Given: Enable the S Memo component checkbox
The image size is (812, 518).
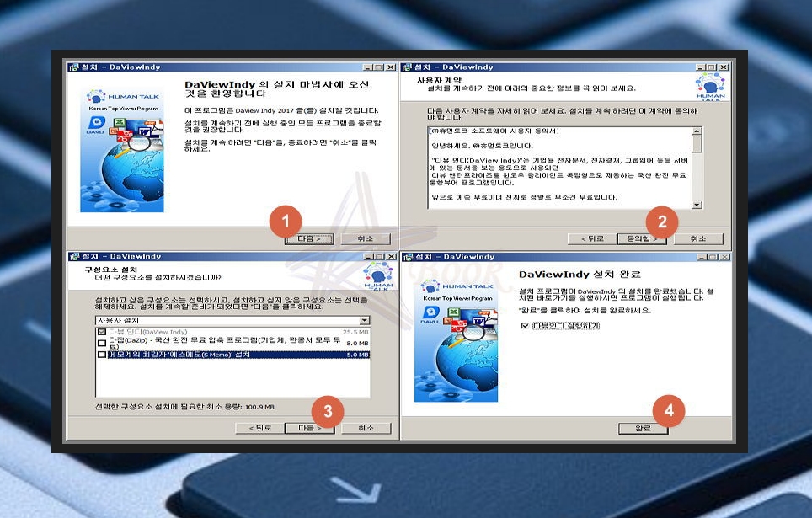Looking at the screenshot, I should pyautogui.click(x=101, y=355).
